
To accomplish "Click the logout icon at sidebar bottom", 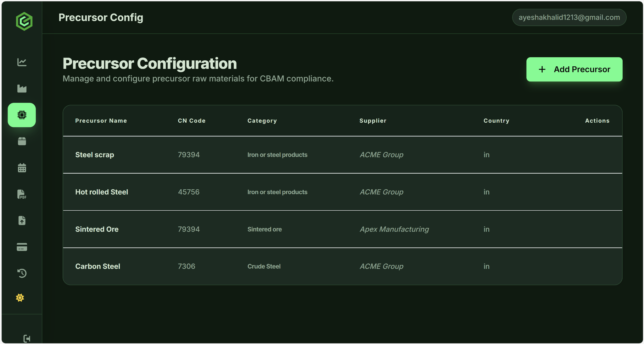I will [26, 338].
